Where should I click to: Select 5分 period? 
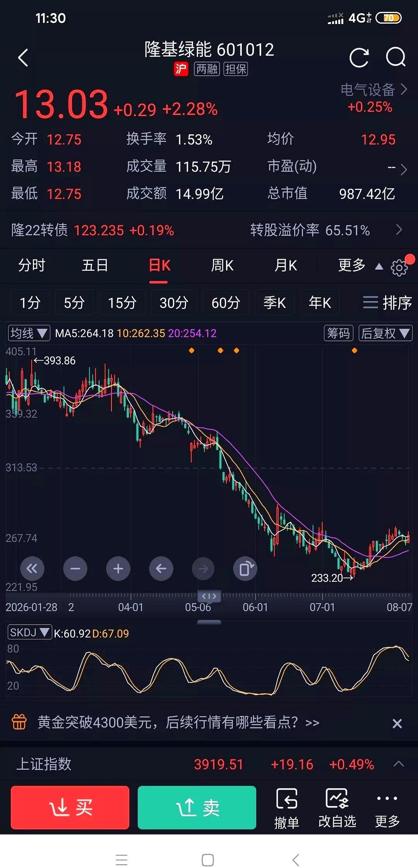[74, 302]
